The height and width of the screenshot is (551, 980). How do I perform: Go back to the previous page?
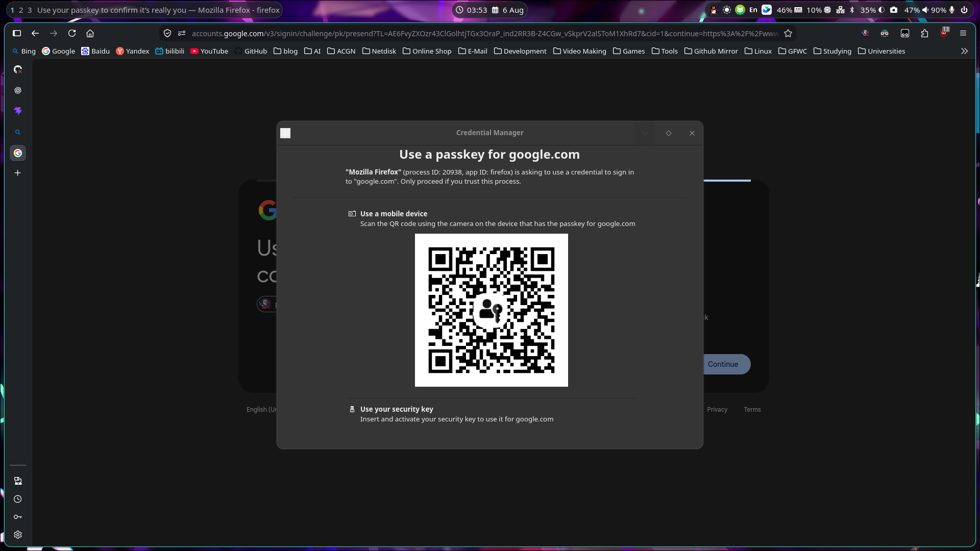point(35,33)
